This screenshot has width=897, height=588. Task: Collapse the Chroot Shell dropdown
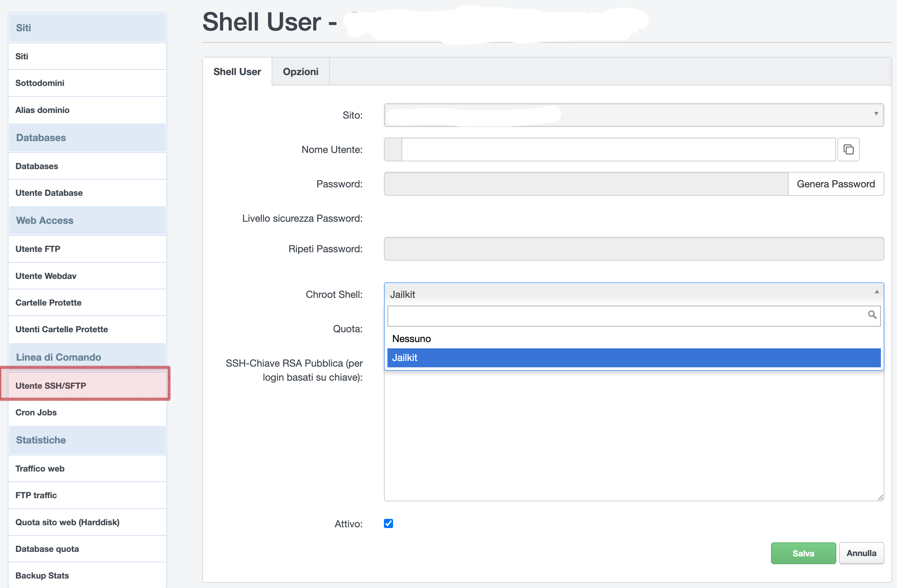[x=877, y=292]
